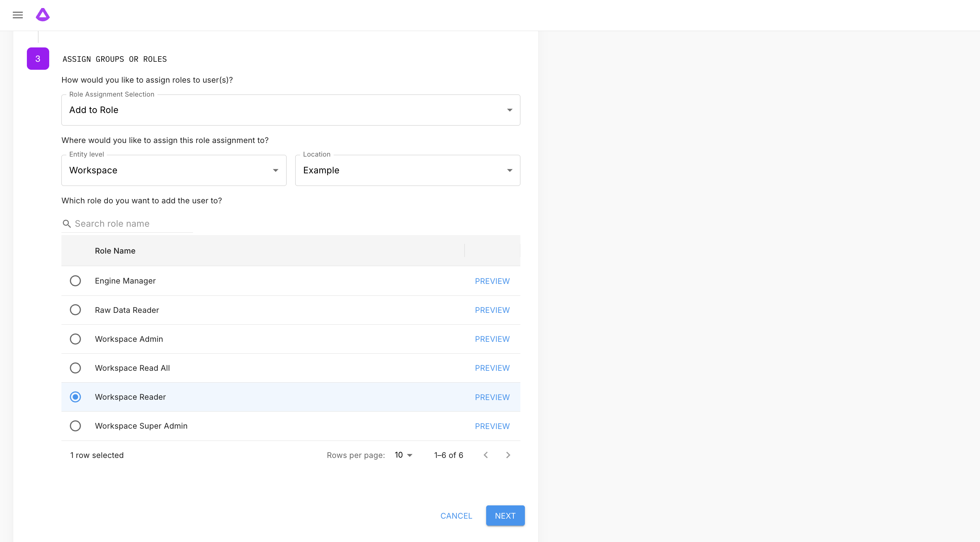
Task: Click the CANCEL button
Action: point(456,516)
